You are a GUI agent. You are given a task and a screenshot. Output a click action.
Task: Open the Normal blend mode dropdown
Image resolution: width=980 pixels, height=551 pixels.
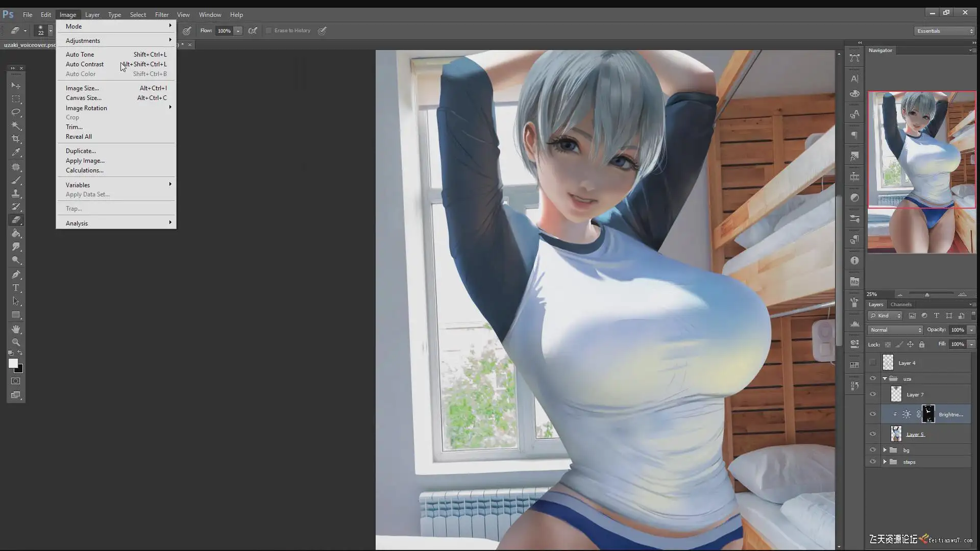coord(895,330)
